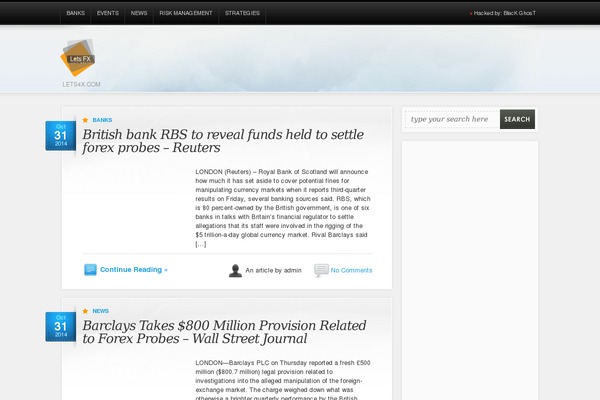Click the search input field
Viewport: 600px width, 400px height.
[452, 119]
